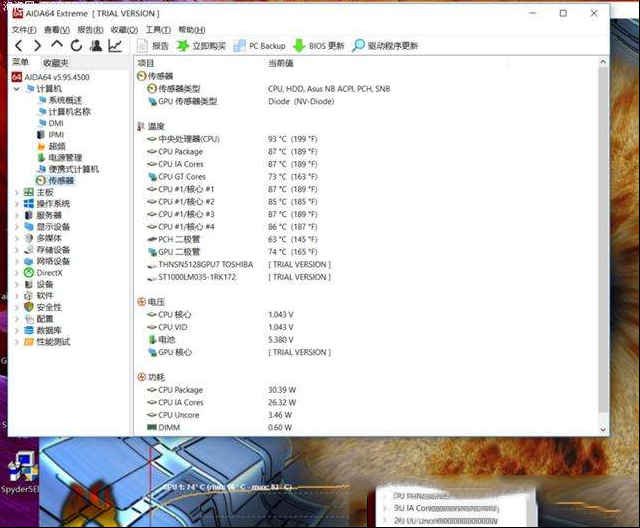Select the 中央处理器(CPU) temperature row
The width and height of the screenshot is (640, 528).
[x=232, y=139]
